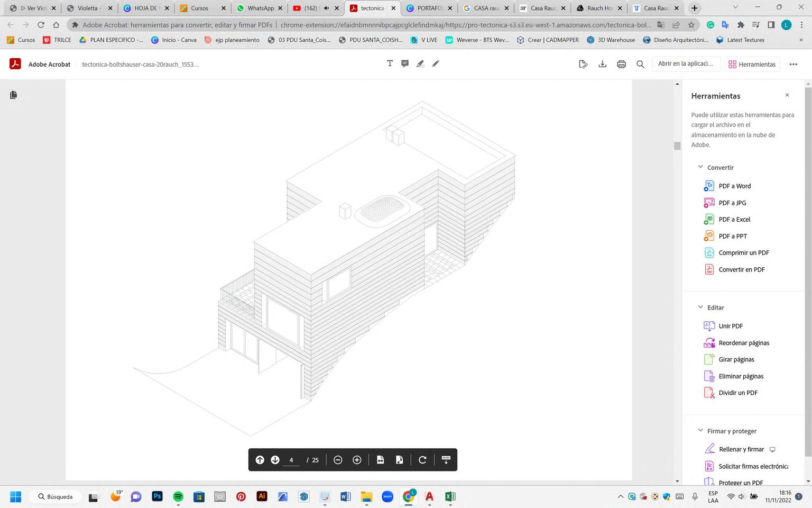Screen dimensions: 812x508
Task: Click Abrir en la aplicación button
Action: tap(685, 64)
